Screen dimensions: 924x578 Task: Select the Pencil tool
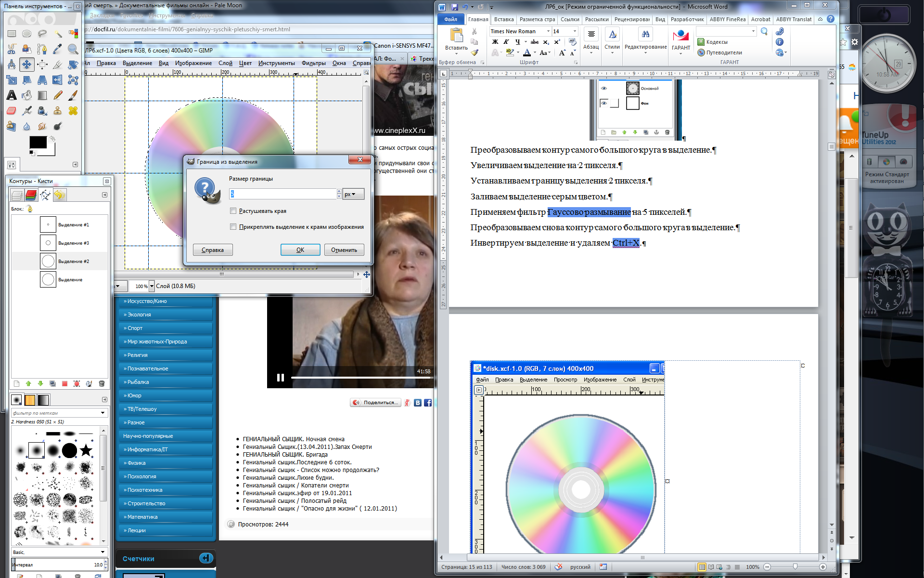click(58, 95)
